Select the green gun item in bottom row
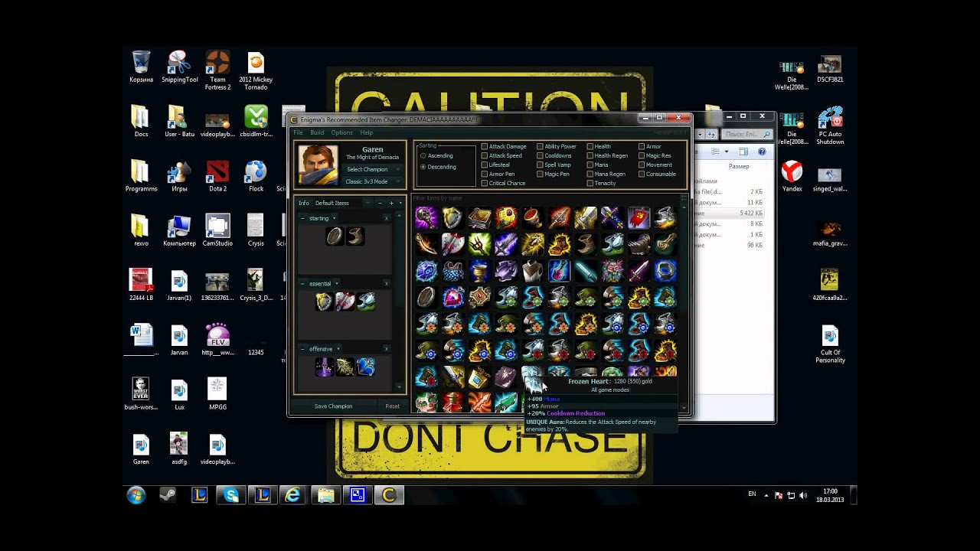The image size is (980, 551). pyautogui.click(x=506, y=402)
